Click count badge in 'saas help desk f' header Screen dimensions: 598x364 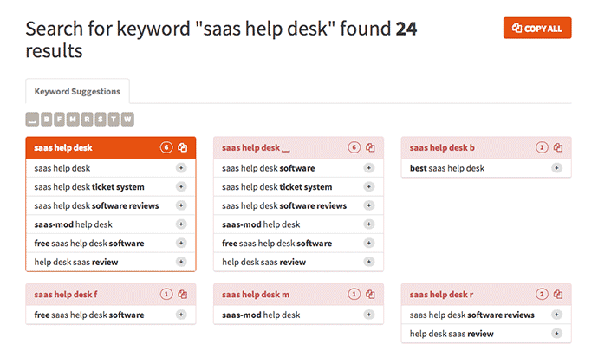(166, 294)
